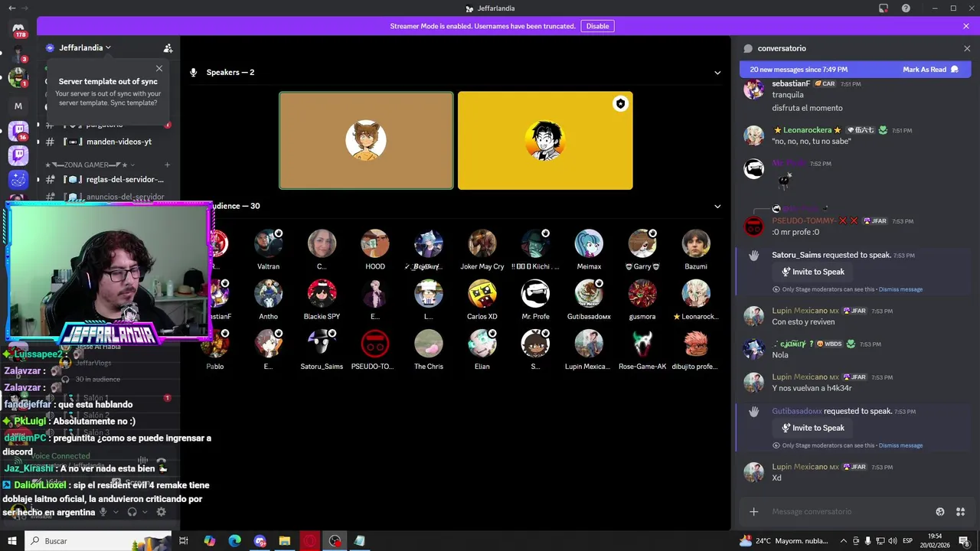Open Task View on the taskbar
Screen dimensions: 980x551
[184, 541]
